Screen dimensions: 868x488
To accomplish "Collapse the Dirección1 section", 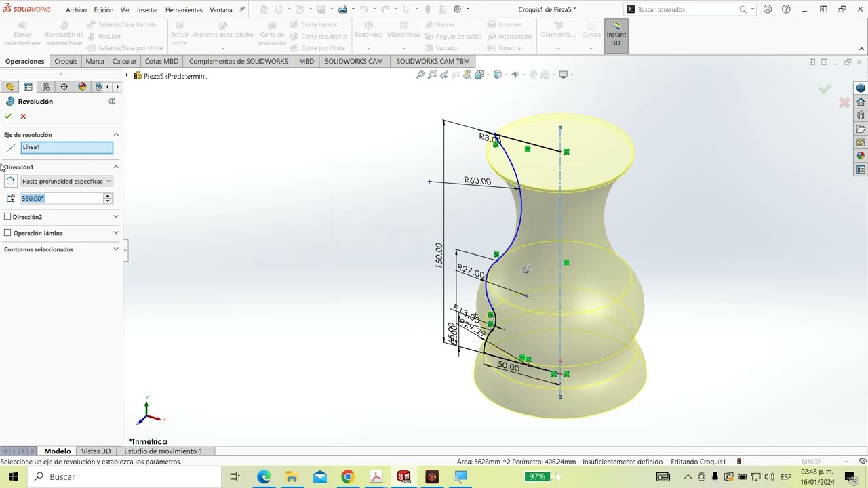I will point(116,167).
